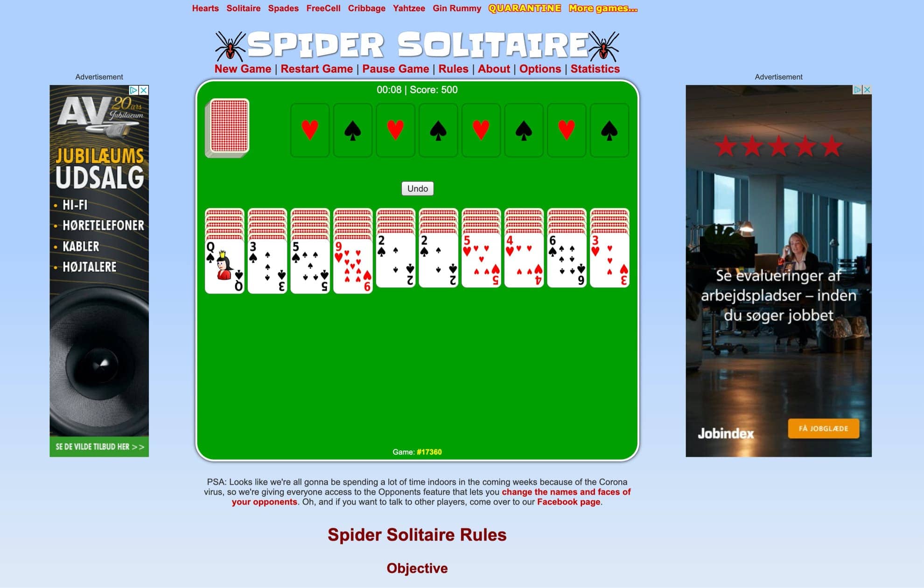This screenshot has width=924, height=588.
Task: Click Restart Game option
Action: [x=316, y=68]
